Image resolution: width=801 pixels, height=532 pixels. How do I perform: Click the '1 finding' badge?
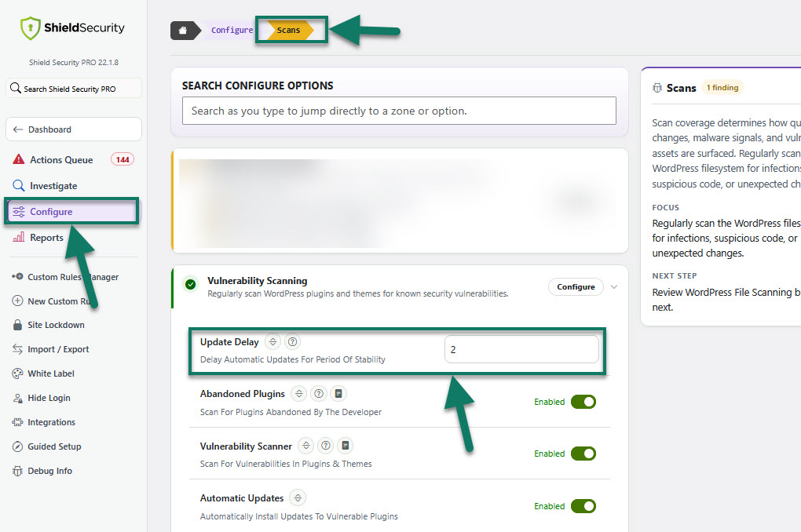click(x=722, y=88)
